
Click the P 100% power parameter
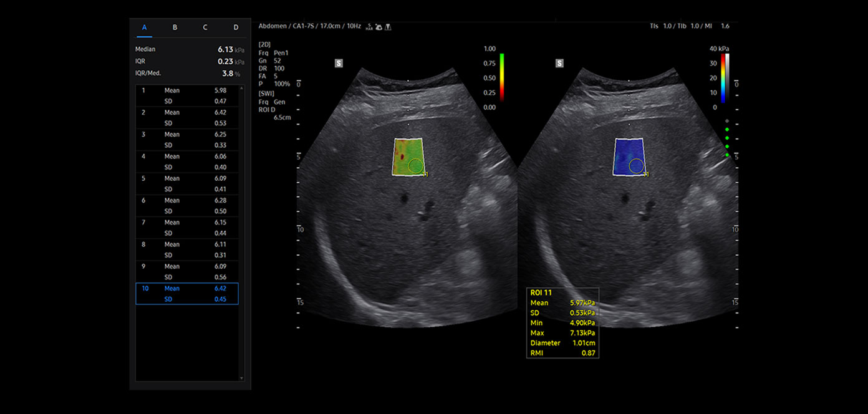274,84
